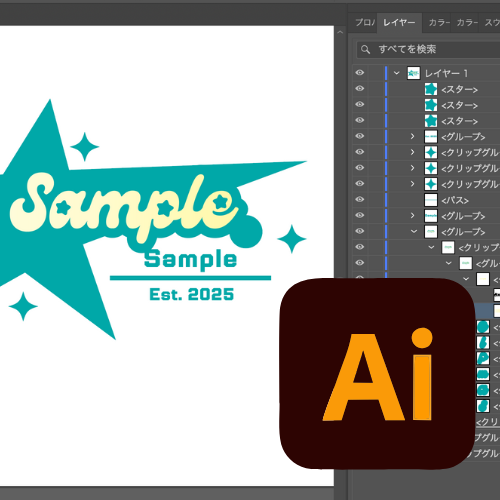This screenshot has height=500, width=500.
Task: Toggle eye of the deepest nested <グル row
Action: pos(360,263)
